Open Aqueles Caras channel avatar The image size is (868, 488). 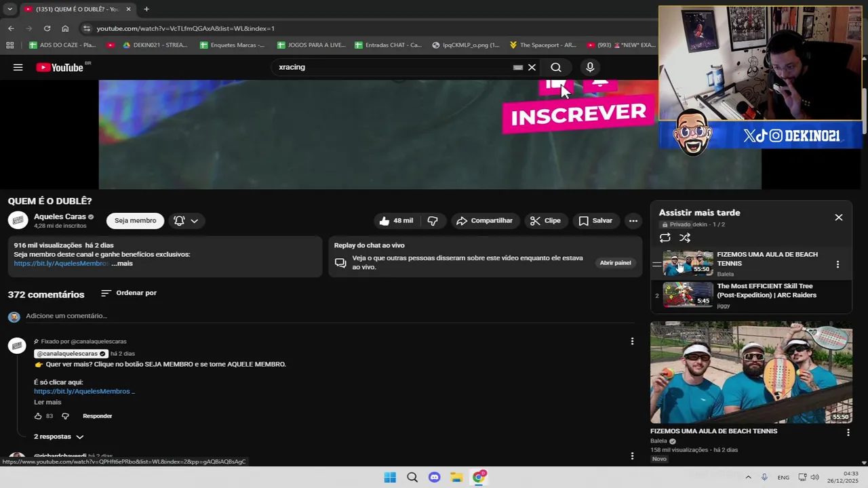pyautogui.click(x=18, y=220)
